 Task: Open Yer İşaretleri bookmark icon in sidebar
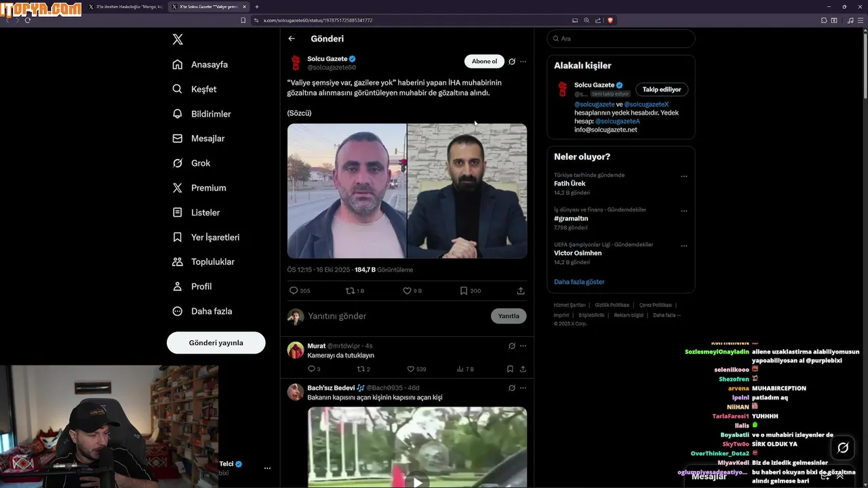(x=178, y=237)
